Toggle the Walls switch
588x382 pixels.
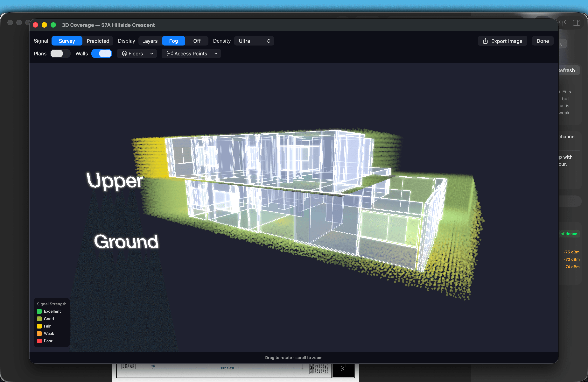pyautogui.click(x=101, y=54)
